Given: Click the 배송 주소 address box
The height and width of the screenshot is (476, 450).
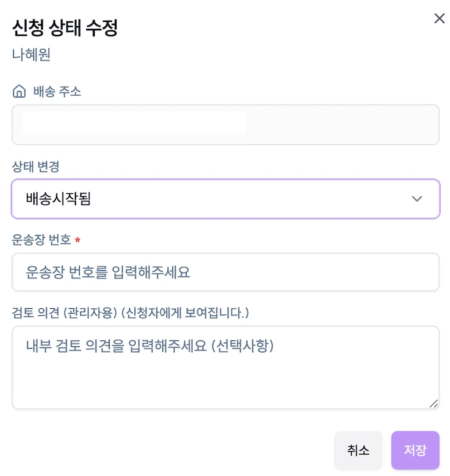Looking at the screenshot, I should [226, 125].
